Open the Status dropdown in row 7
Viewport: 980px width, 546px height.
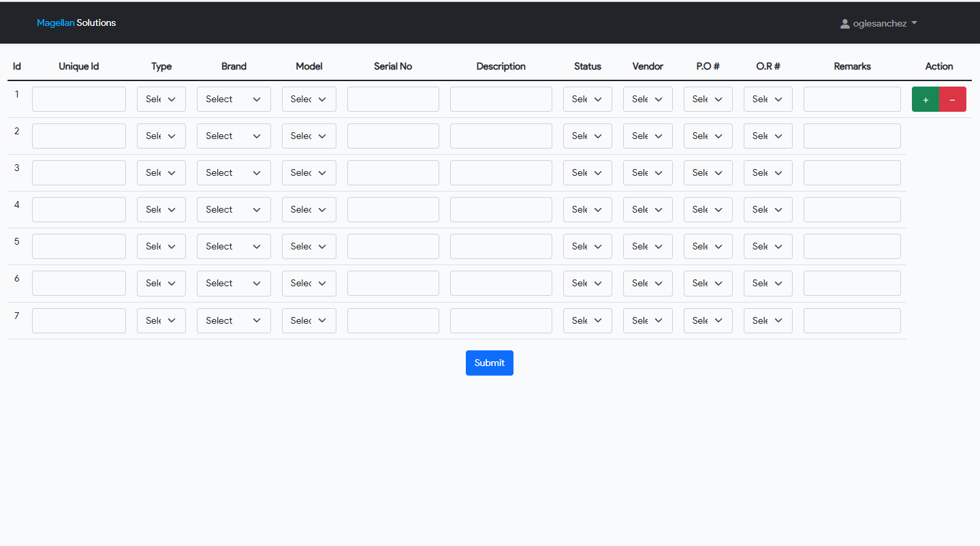587,320
